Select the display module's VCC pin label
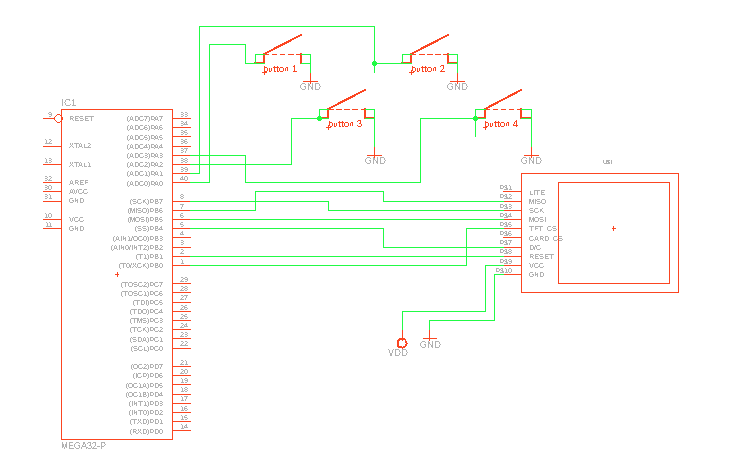Image resolution: width=750 pixels, height=476 pixels. pos(537,266)
